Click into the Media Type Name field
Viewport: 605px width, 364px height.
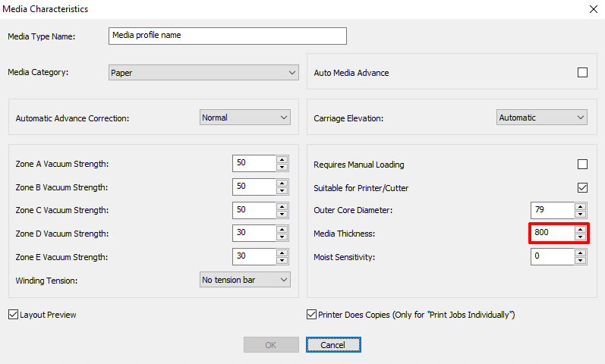[228, 36]
